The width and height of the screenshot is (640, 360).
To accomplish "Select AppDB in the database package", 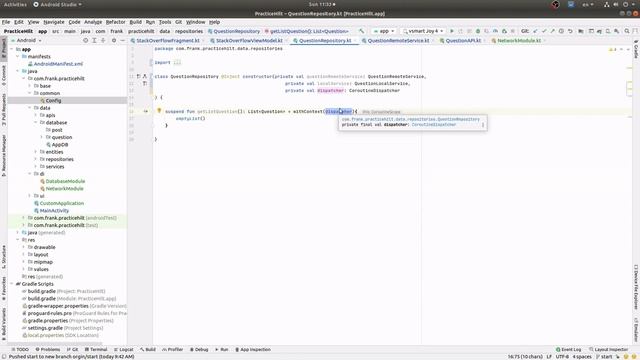I will point(60,144).
